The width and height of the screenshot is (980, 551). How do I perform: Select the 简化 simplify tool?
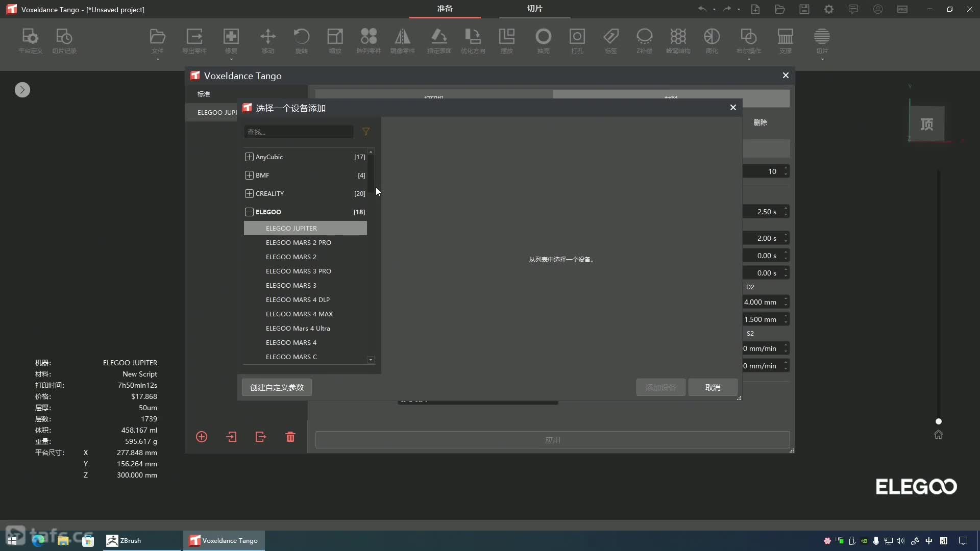[x=712, y=41]
